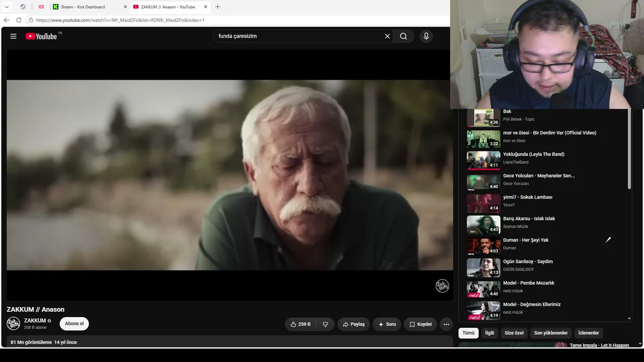Play Yokluğunda (Leyla The Band) thumbnail
The height and width of the screenshot is (362, 644).
[x=484, y=160]
